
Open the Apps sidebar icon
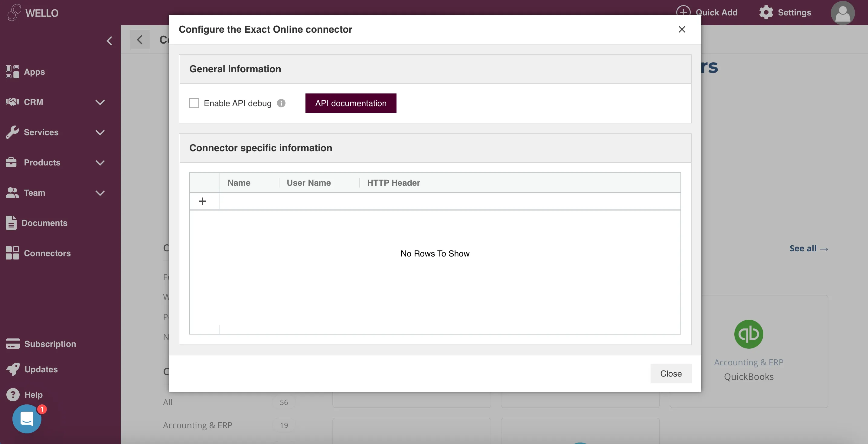click(12, 72)
